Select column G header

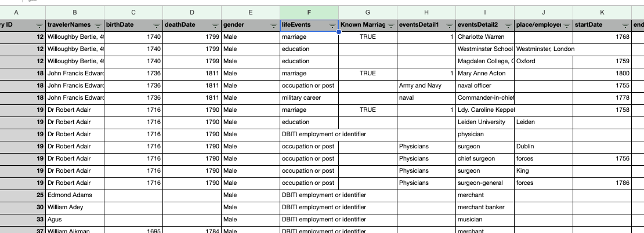tap(368, 13)
